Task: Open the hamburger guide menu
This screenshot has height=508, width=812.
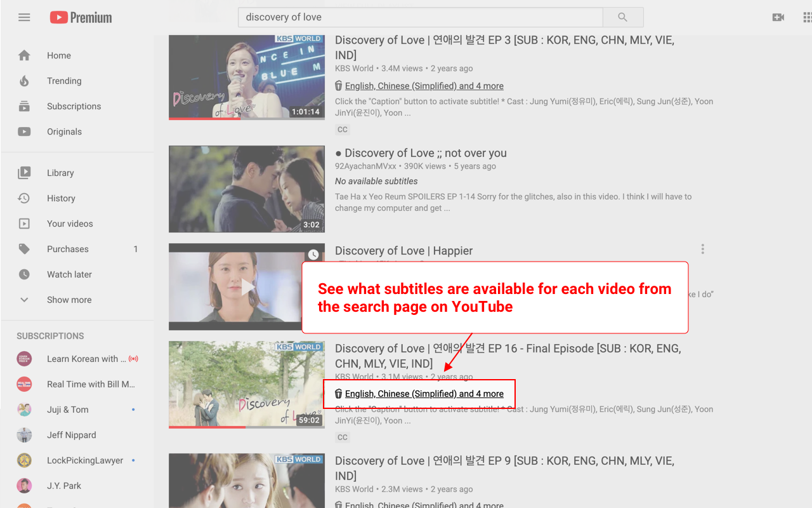Action: 24,17
